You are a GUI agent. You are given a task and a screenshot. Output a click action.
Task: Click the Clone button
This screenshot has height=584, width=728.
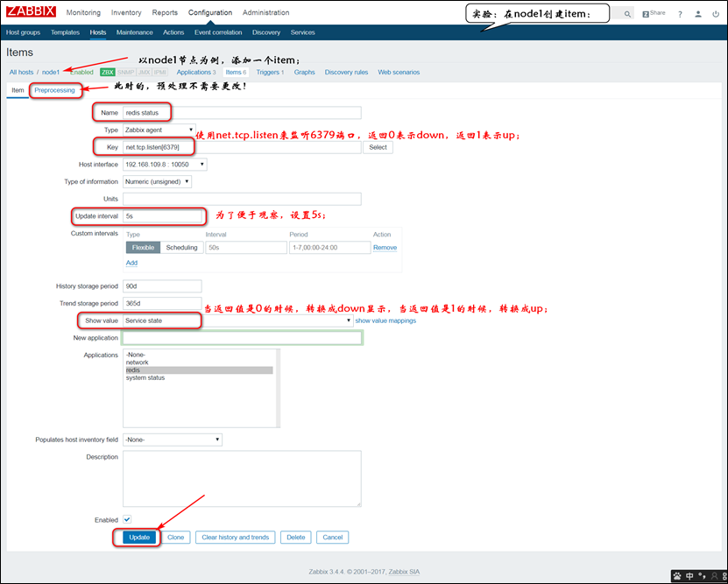pos(176,537)
